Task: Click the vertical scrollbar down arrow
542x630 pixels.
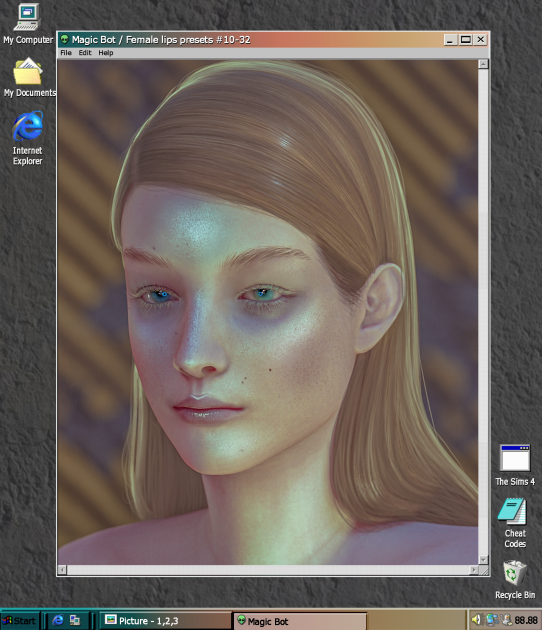Action: pyautogui.click(x=483, y=559)
